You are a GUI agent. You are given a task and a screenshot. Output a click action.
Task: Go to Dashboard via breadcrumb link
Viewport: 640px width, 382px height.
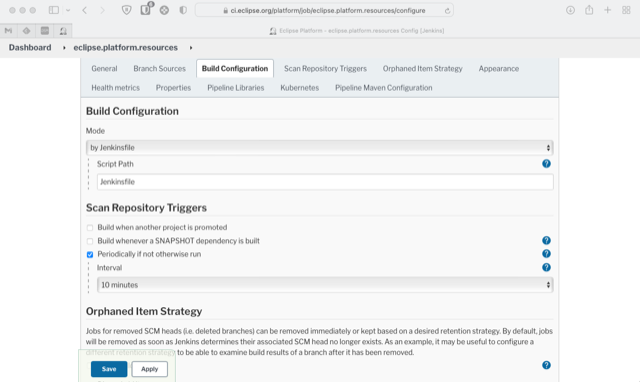click(30, 48)
